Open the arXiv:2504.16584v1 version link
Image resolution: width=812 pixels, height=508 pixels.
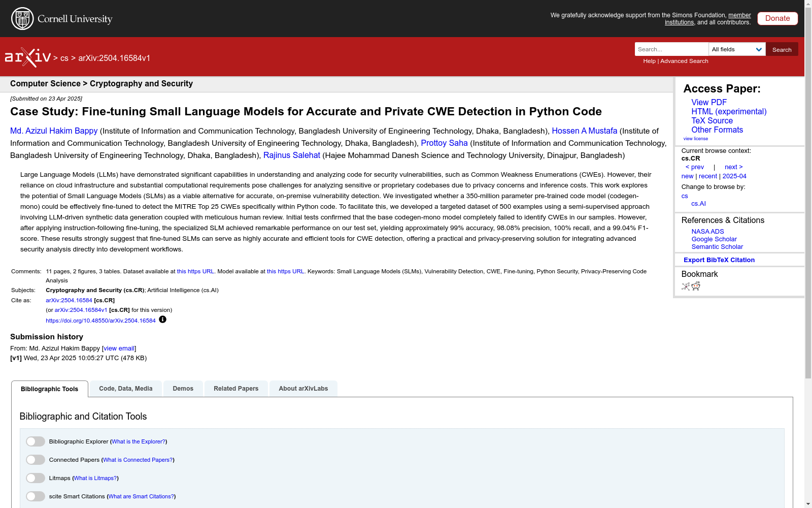(81, 310)
